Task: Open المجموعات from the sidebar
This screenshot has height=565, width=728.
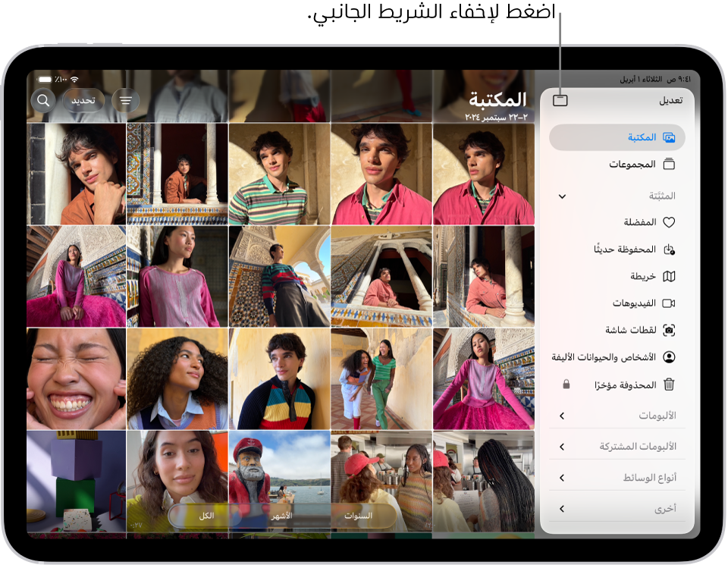Action: (617, 164)
